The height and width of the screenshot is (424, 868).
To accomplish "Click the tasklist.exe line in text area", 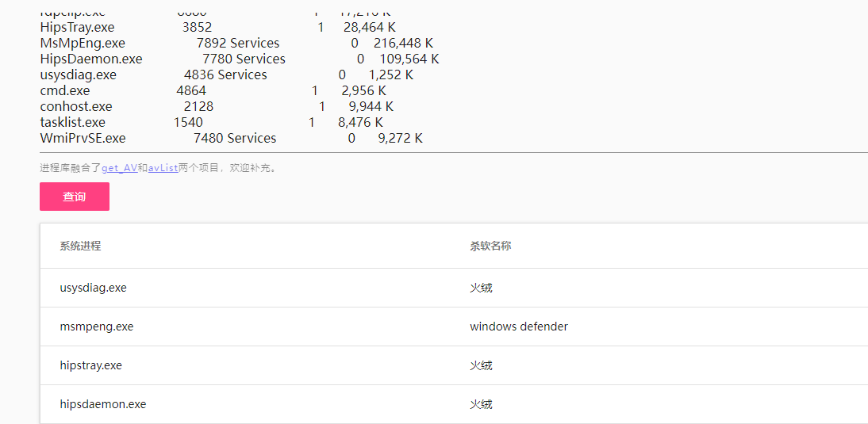I will pyautogui.click(x=211, y=122).
